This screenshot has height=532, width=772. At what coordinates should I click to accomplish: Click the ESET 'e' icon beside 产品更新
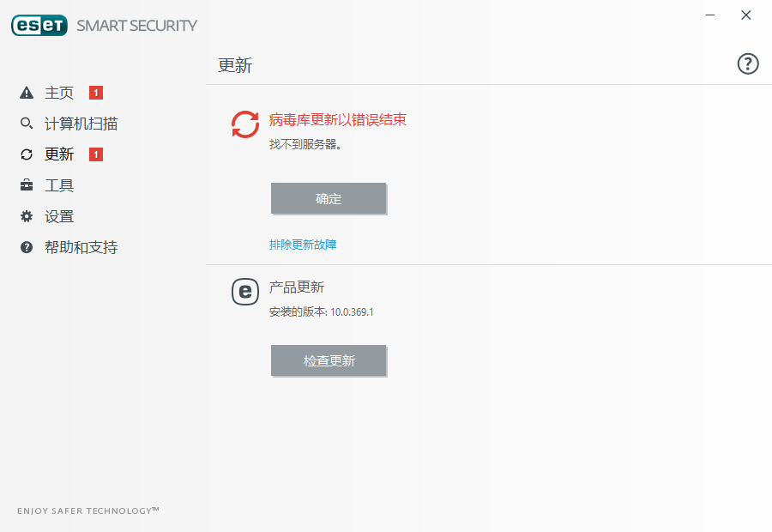click(x=245, y=292)
